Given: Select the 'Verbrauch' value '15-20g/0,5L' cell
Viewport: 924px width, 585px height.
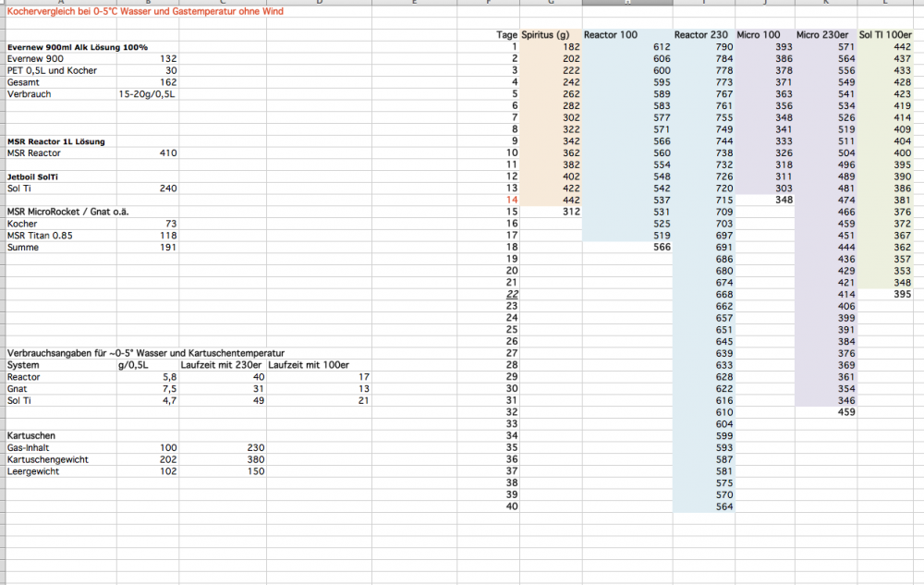Looking at the screenshot, I should click(x=148, y=93).
